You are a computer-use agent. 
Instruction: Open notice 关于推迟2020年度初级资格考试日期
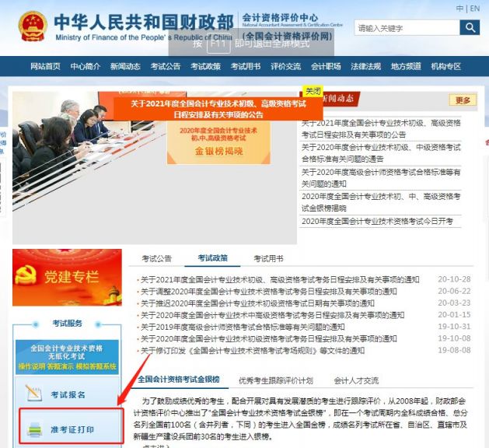(x=257, y=303)
